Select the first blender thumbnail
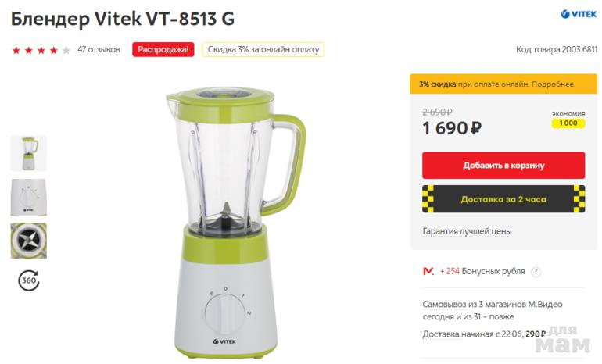 29,153
